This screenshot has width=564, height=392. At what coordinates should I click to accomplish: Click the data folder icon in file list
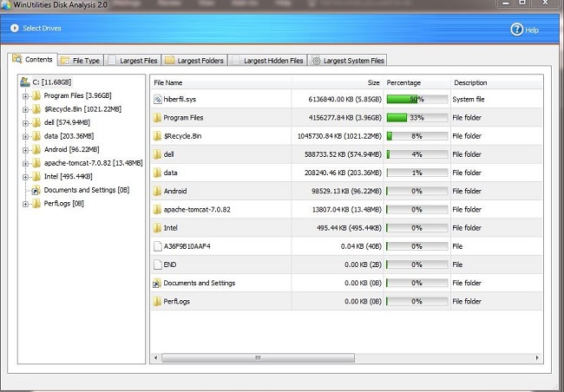[157, 173]
